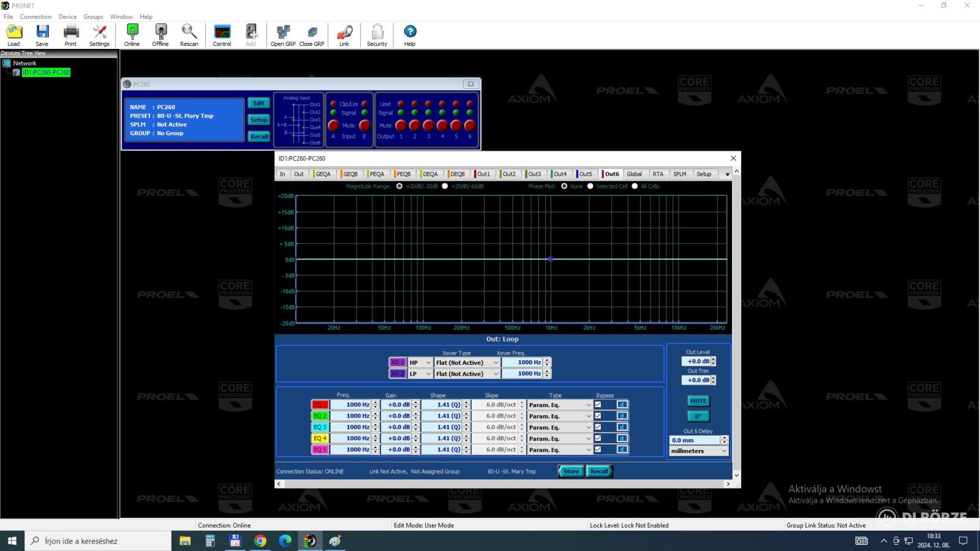Click the red EQ 1 color label
Image resolution: width=980 pixels, height=551 pixels.
[320, 405]
